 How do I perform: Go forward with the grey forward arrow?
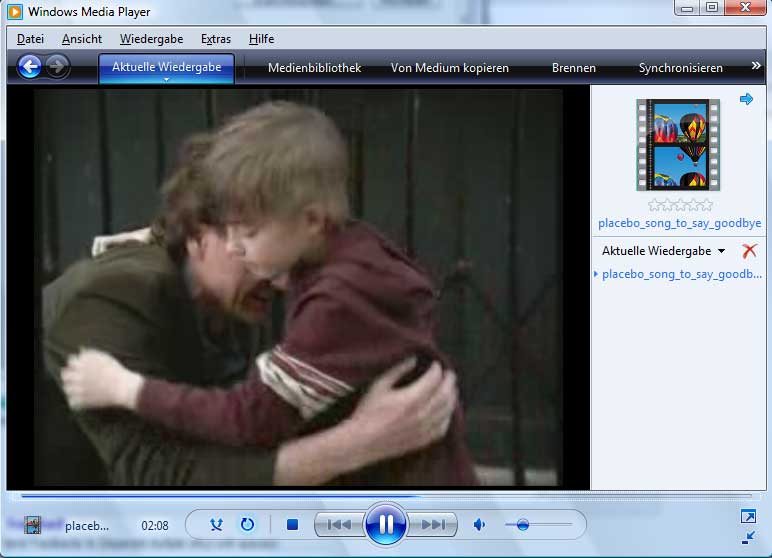tap(58, 66)
